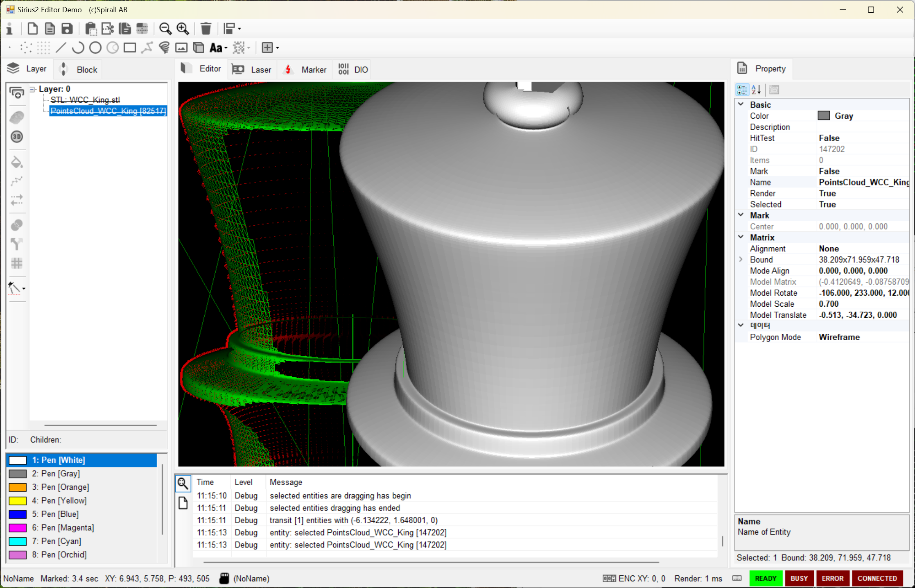This screenshot has width=915, height=588.
Task: Select the spiral drawing tool
Action: pyautogui.click(x=164, y=48)
